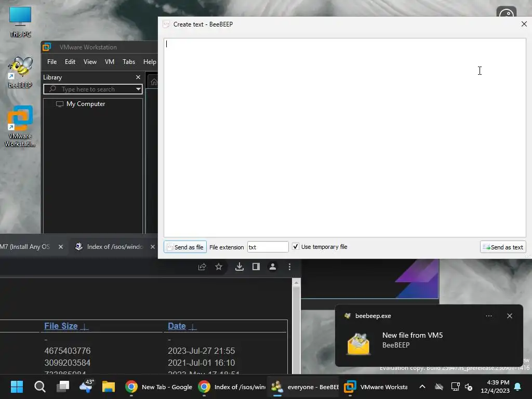Open the Tabs menu in VMware Workstation

coord(129,62)
